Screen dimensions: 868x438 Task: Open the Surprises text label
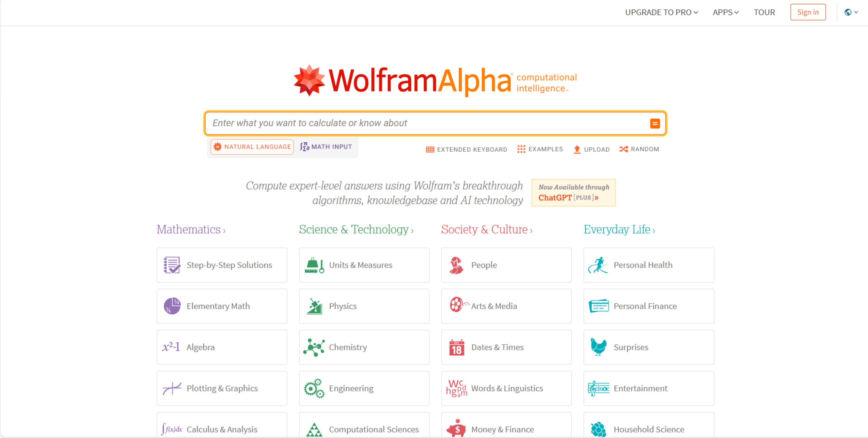point(631,347)
